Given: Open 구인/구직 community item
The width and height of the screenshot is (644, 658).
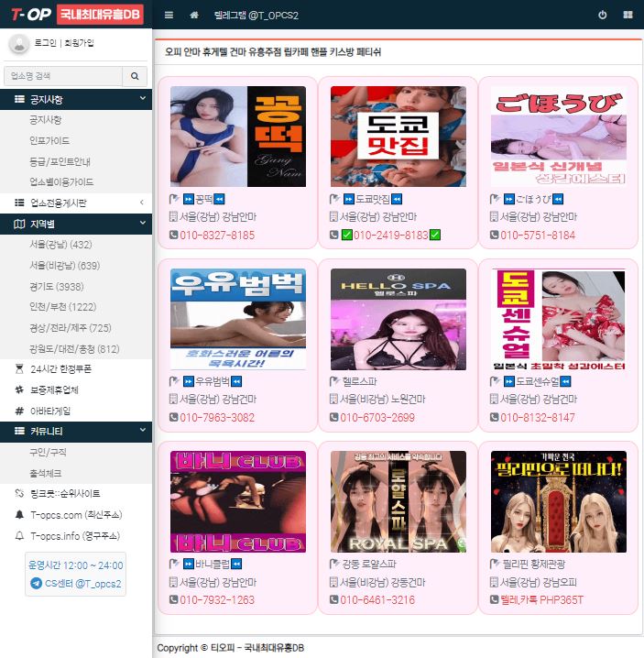Looking at the screenshot, I should pos(48,453).
